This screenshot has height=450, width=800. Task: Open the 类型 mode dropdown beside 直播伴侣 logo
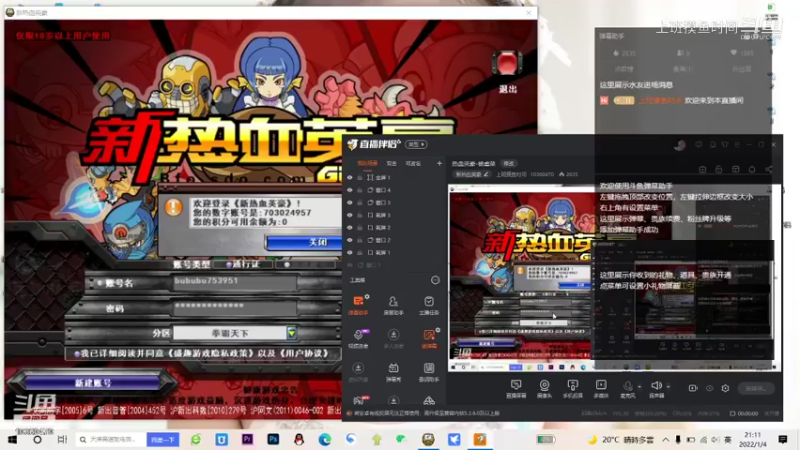tap(416, 144)
